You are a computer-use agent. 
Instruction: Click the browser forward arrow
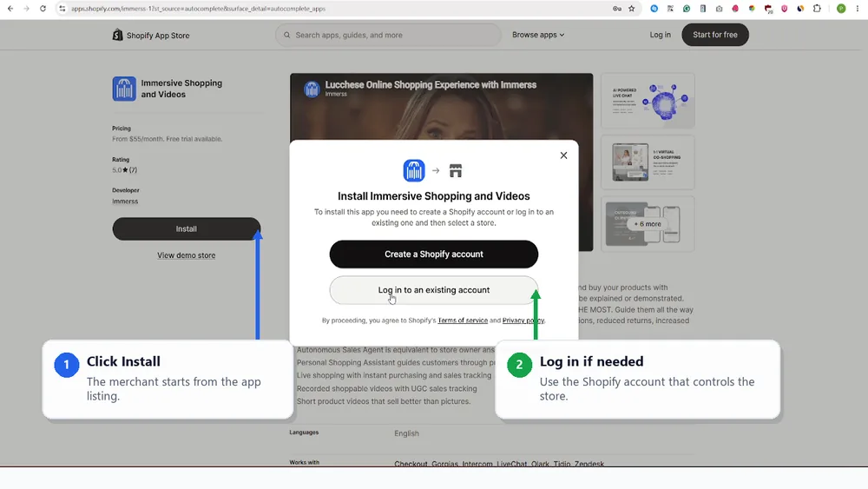pos(26,9)
